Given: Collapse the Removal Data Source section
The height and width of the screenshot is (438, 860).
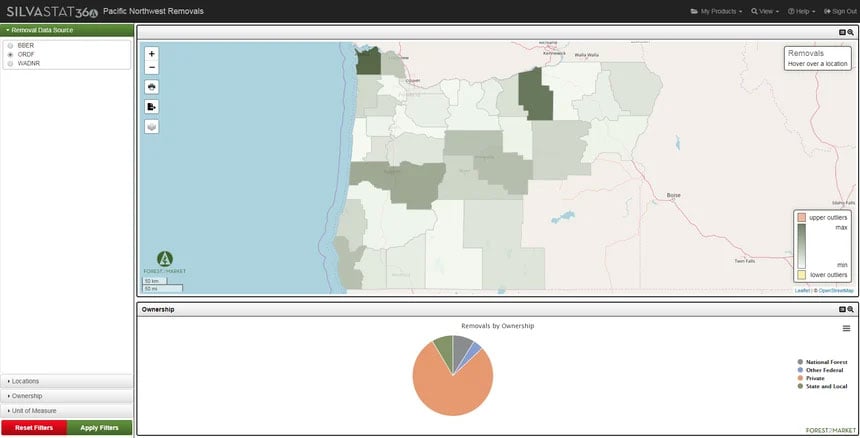Looking at the screenshot, I should pyautogui.click(x=67, y=30).
